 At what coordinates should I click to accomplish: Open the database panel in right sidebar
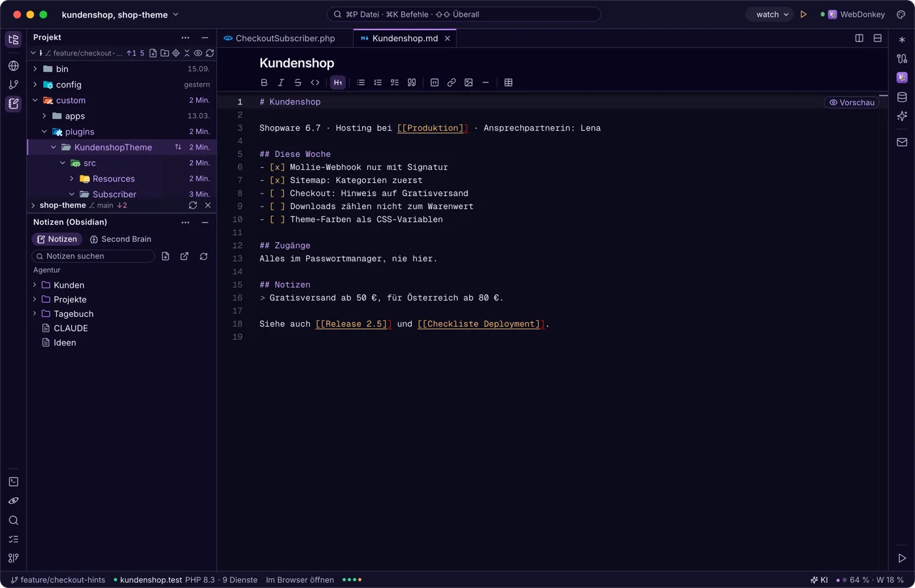[902, 97]
